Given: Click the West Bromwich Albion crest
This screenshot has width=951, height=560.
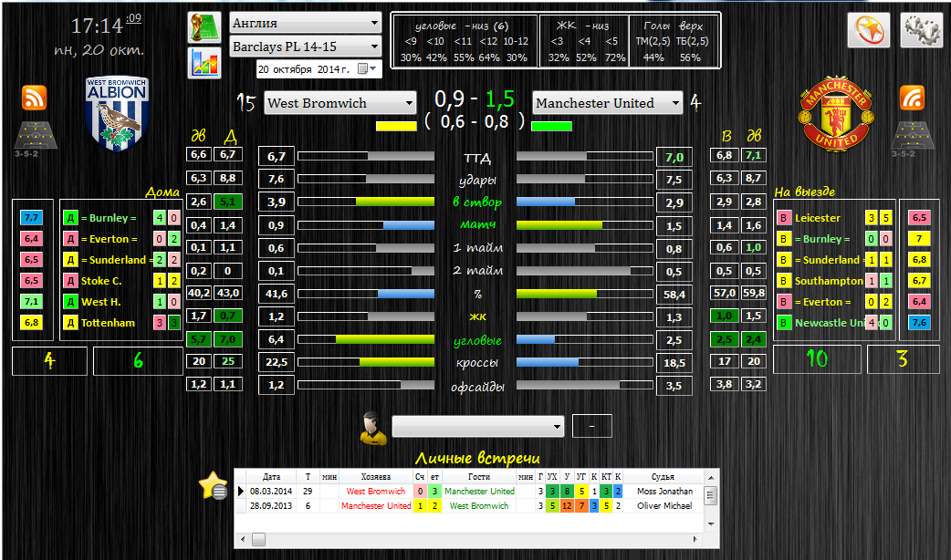Looking at the screenshot, I should (117, 113).
